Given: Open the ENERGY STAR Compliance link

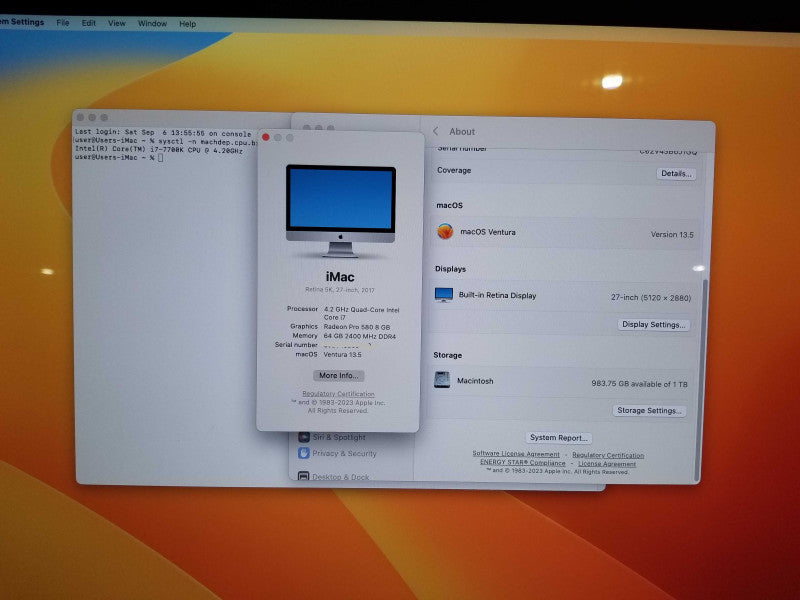Looking at the screenshot, I should point(522,462).
